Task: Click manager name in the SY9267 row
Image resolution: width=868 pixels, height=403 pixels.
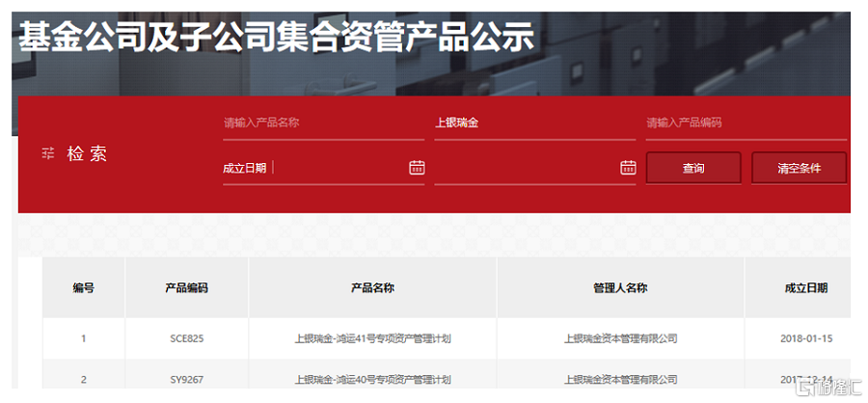Action: [x=620, y=380]
